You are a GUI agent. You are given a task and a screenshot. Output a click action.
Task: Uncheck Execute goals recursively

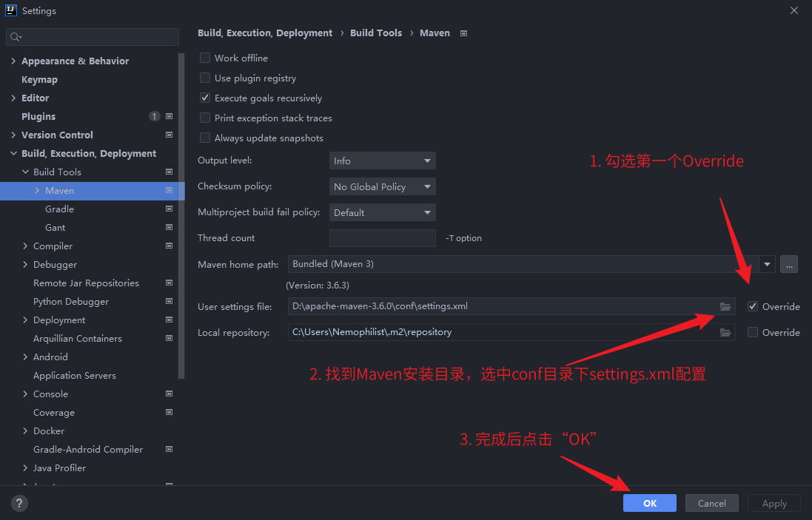(x=205, y=98)
